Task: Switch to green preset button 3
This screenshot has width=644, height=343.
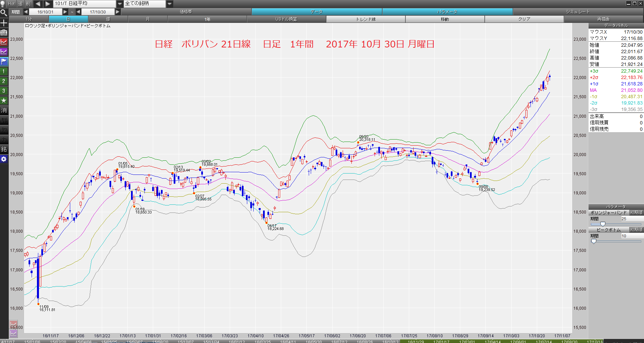Action: [4, 91]
